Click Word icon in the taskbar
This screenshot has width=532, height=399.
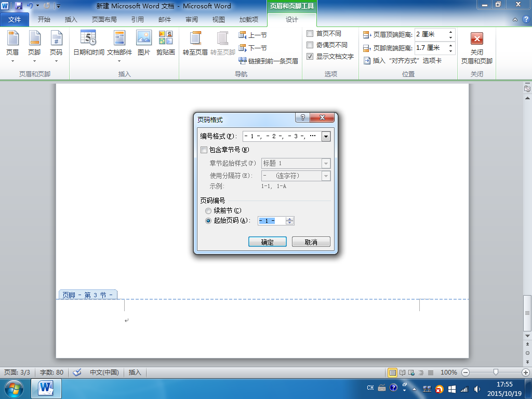pyautogui.click(x=46, y=389)
